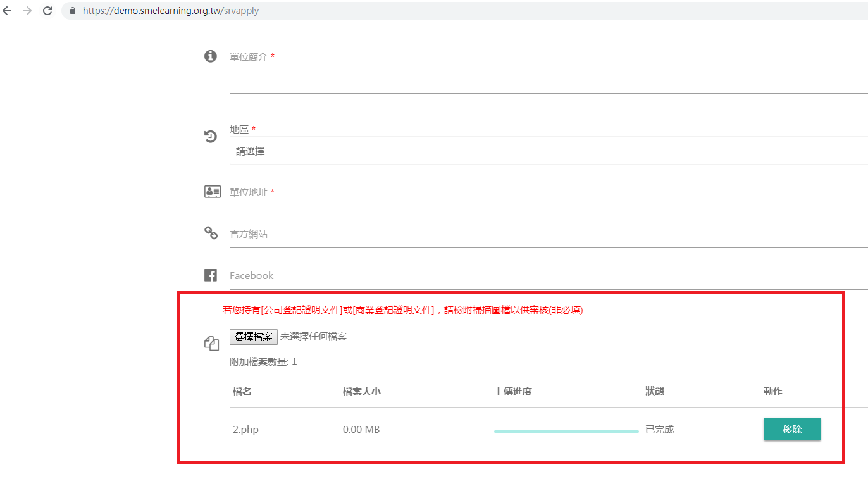Screen dimensions: 868x479
Task: Click the 檔名 column header
Action: [x=242, y=392]
